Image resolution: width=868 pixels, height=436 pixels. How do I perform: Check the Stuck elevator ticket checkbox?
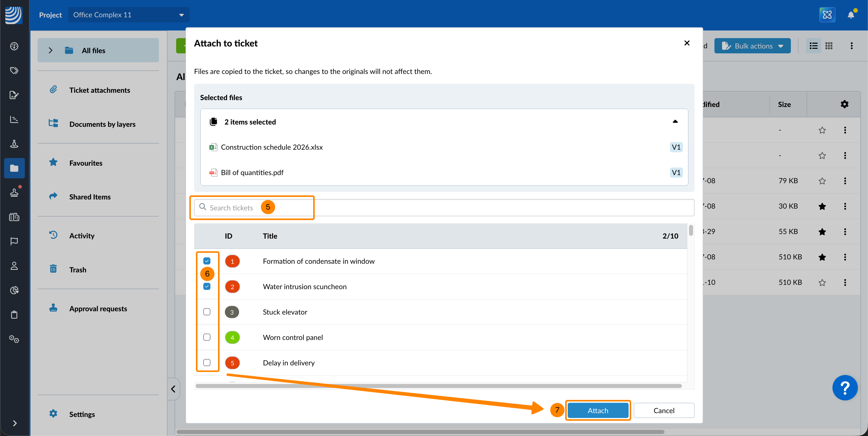[x=207, y=312]
